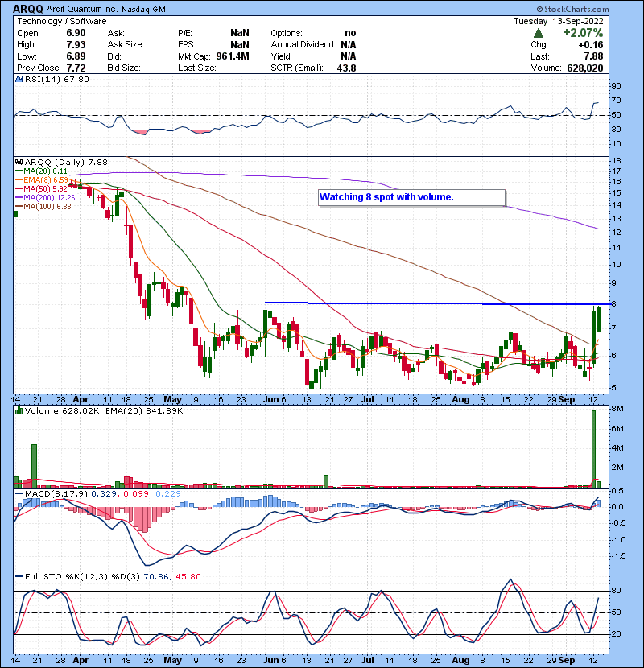Click the last green candlestick on the price chart
The height and width of the screenshot is (668, 644).
point(598,319)
